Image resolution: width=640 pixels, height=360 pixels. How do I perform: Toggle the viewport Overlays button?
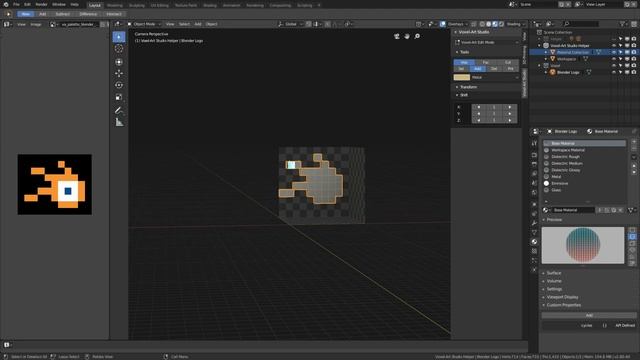point(443,24)
